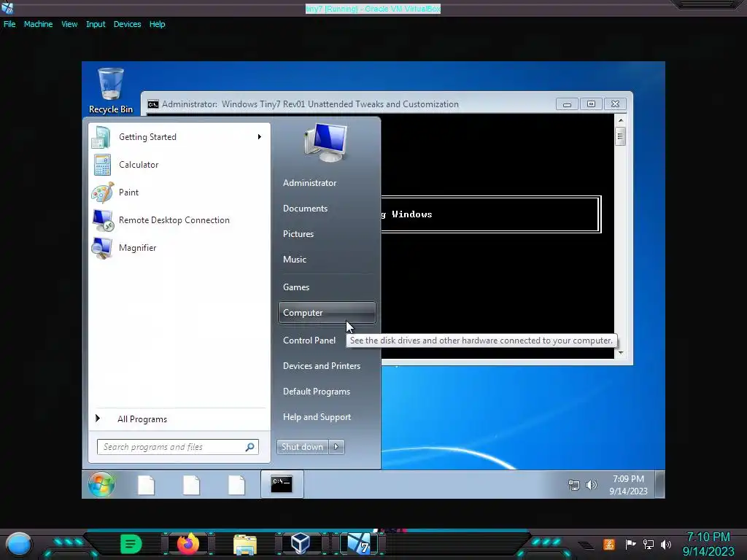Click the console scrollbar down arrow
Screen dimensions: 747x560
pos(620,353)
